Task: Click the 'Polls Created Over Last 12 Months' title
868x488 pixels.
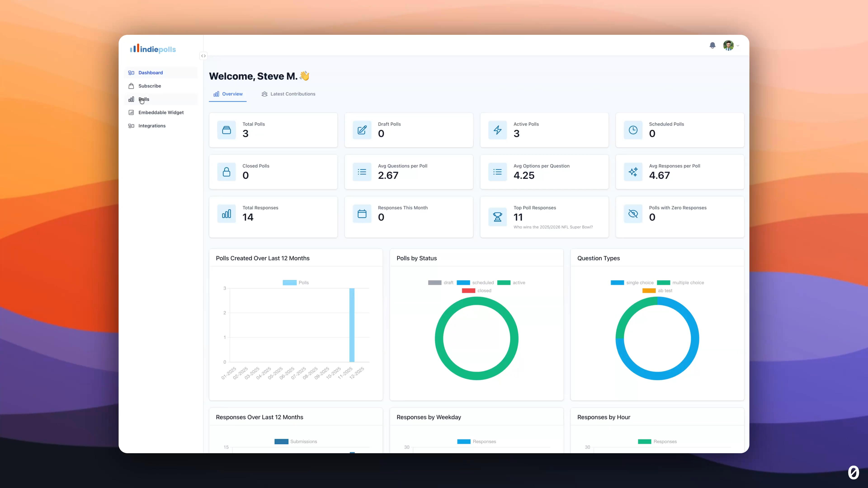Action: pyautogui.click(x=262, y=258)
